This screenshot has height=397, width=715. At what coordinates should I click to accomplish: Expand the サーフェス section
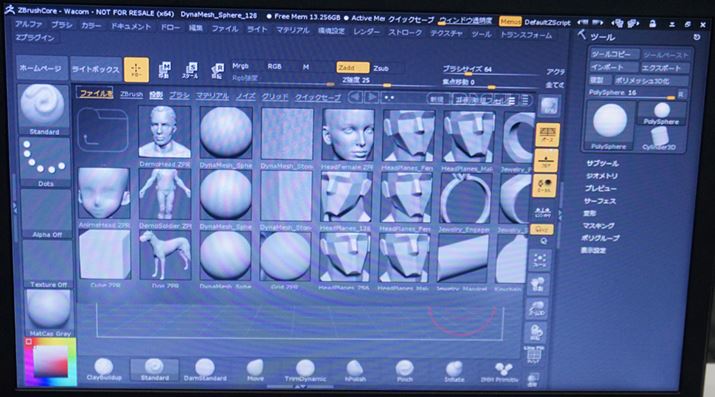(600, 201)
